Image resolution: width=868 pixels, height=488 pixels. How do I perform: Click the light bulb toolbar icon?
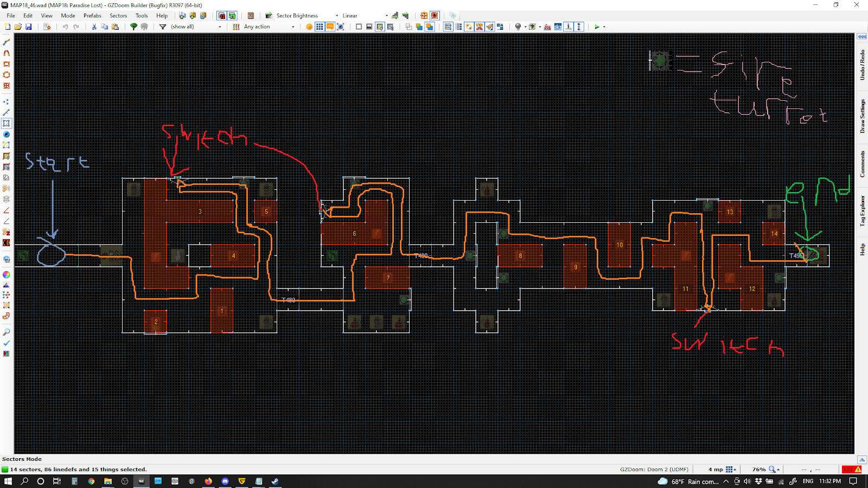coord(518,27)
